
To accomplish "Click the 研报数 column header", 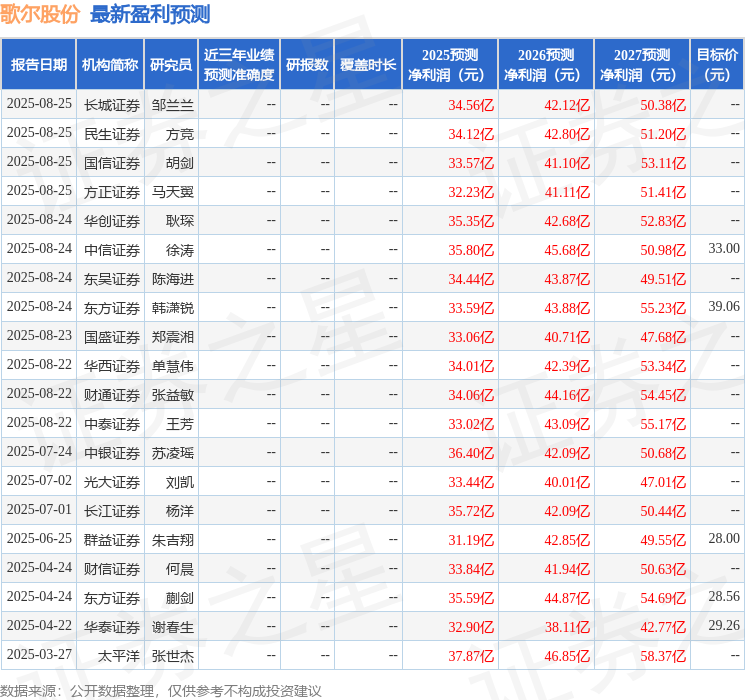I will pyautogui.click(x=307, y=65).
